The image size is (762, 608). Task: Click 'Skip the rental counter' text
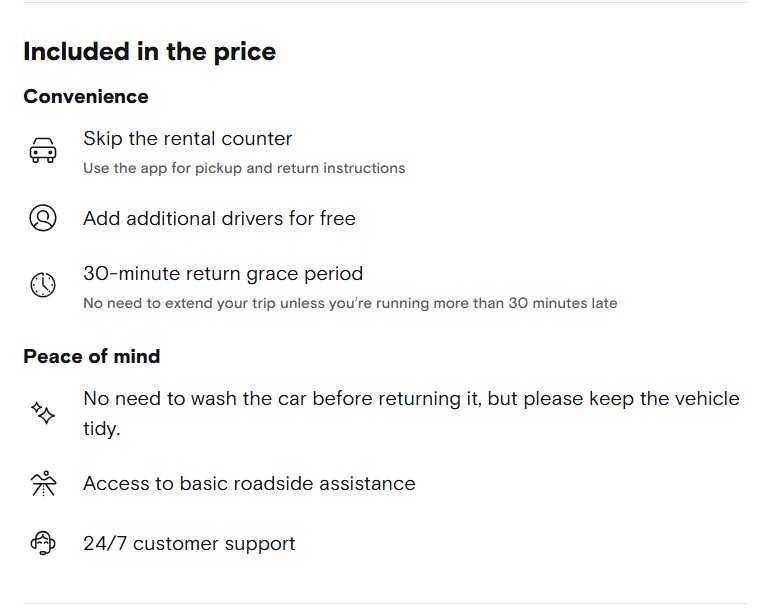[187, 139]
